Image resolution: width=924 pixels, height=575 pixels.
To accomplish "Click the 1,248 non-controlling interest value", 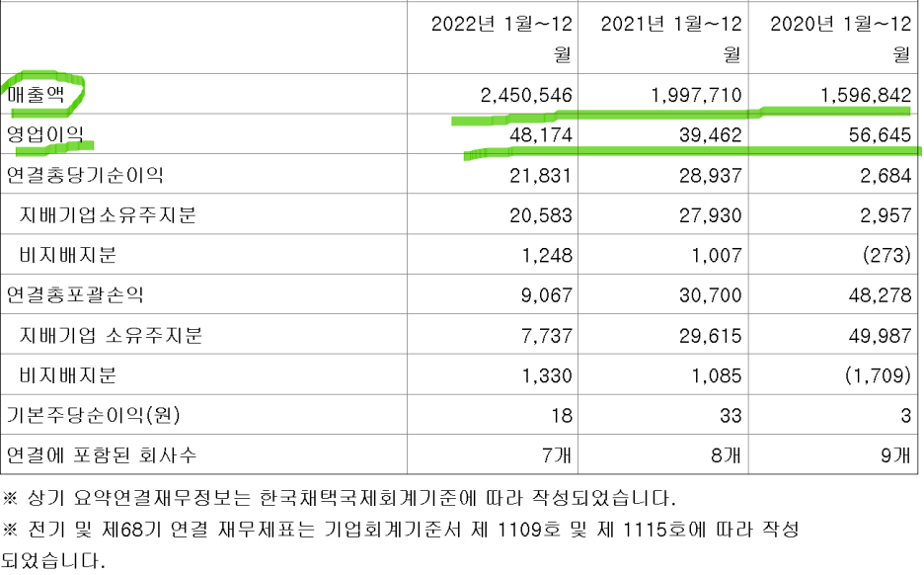I will (548, 255).
